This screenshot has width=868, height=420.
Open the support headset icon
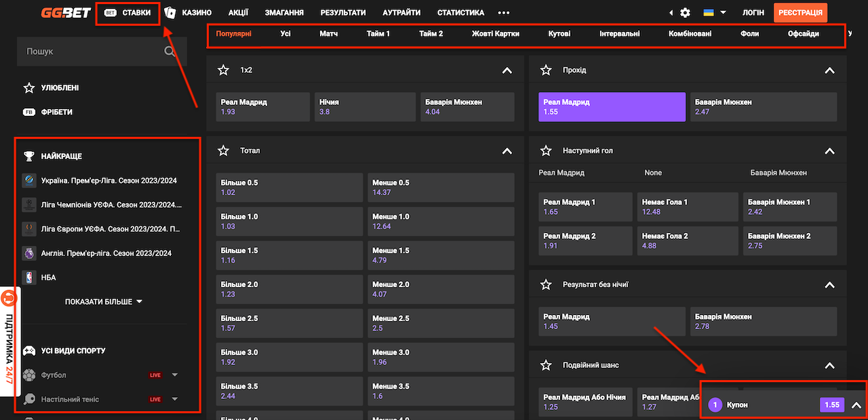tap(8, 297)
